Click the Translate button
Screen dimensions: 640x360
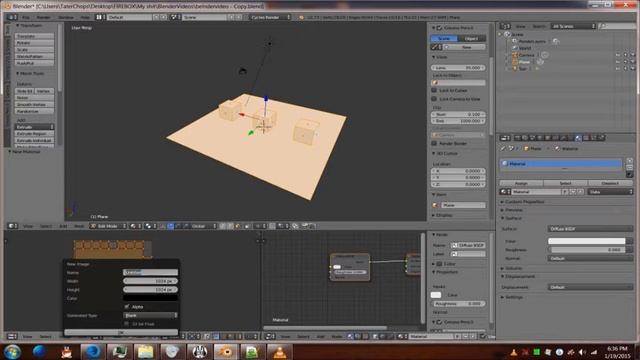click(34, 36)
